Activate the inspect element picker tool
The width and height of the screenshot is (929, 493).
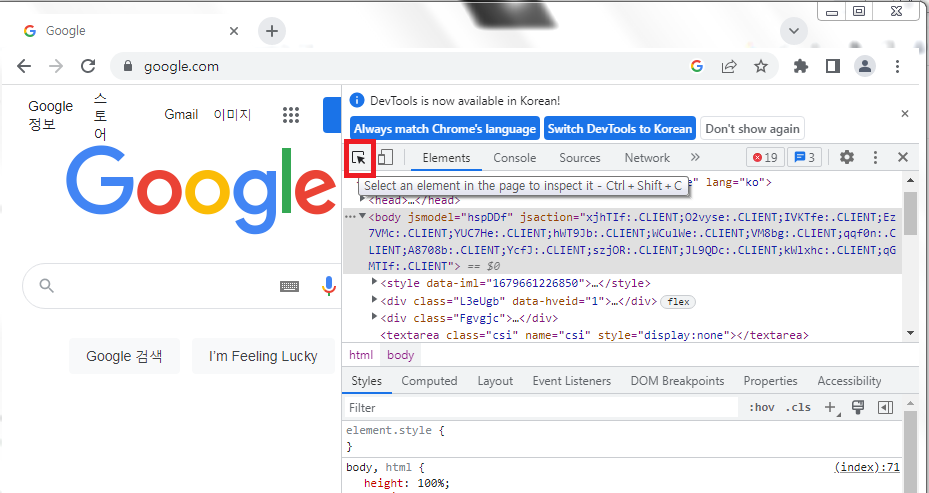pyautogui.click(x=359, y=158)
